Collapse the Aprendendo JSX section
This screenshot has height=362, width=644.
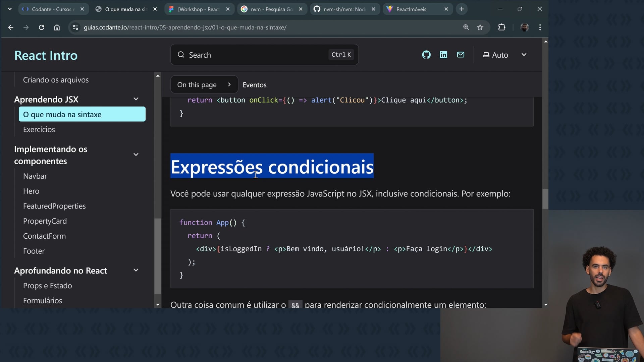pos(136,99)
